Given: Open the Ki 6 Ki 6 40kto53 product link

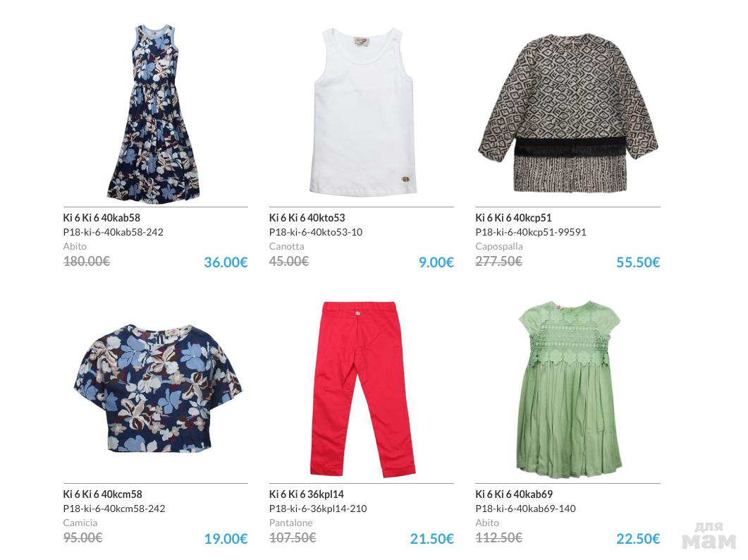Looking at the screenshot, I should [307, 218].
